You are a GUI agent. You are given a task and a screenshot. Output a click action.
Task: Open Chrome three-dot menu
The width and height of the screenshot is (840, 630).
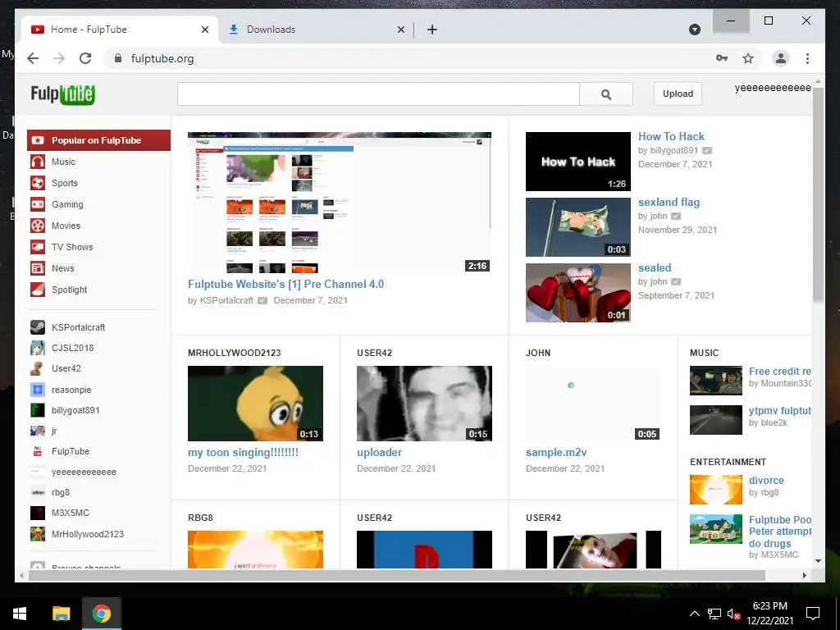coord(807,58)
